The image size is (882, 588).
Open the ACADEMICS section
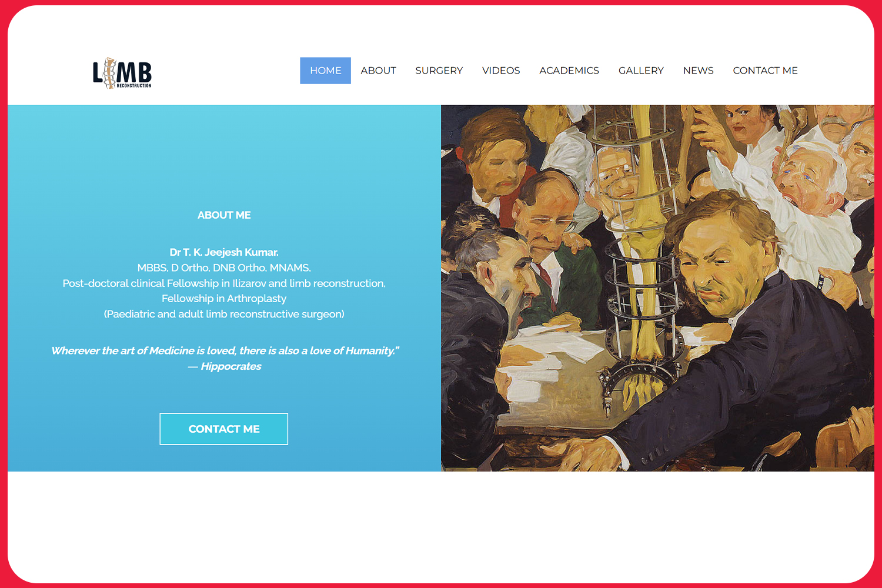tap(569, 71)
